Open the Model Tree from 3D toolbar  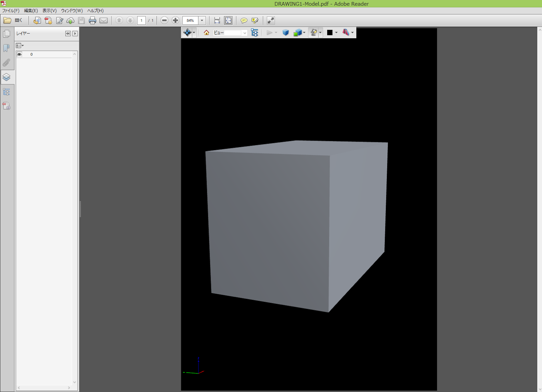[x=255, y=33]
